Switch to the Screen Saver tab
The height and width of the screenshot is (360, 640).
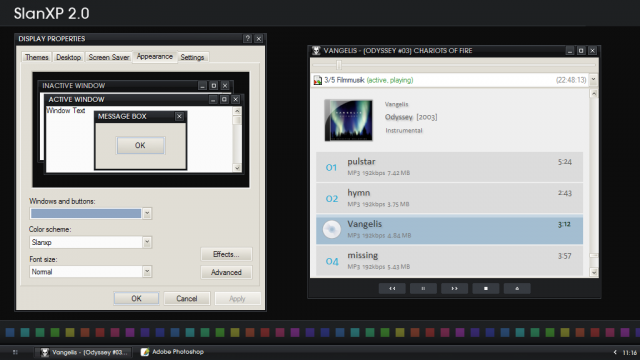pos(109,57)
